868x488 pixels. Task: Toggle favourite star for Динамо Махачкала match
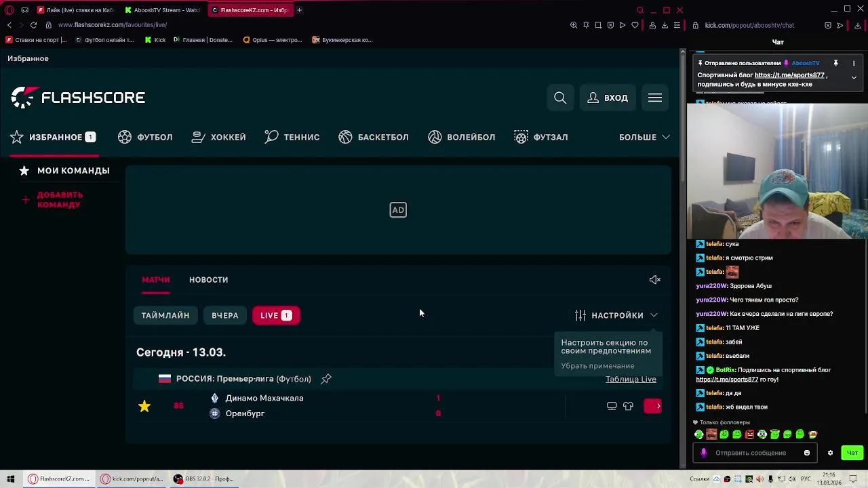144,406
